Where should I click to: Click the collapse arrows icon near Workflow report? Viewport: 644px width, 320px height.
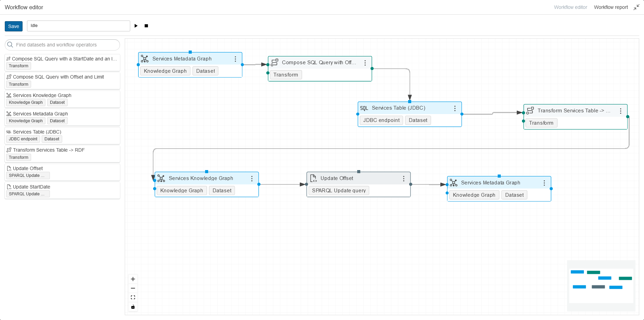[x=636, y=7]
